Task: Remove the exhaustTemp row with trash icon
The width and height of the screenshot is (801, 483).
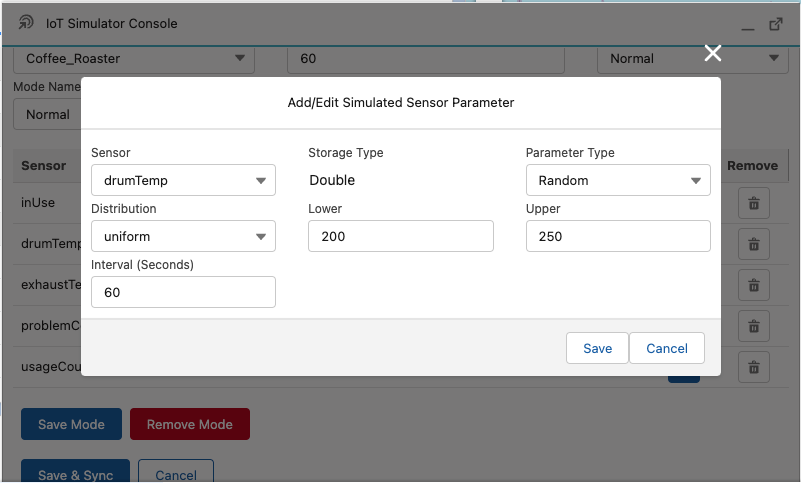Action: click(x=753, y=285)
